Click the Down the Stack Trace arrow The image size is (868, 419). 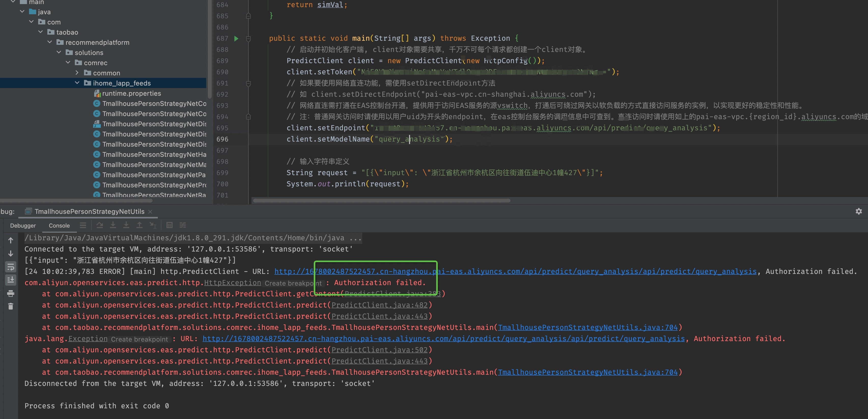click(11, 254)
